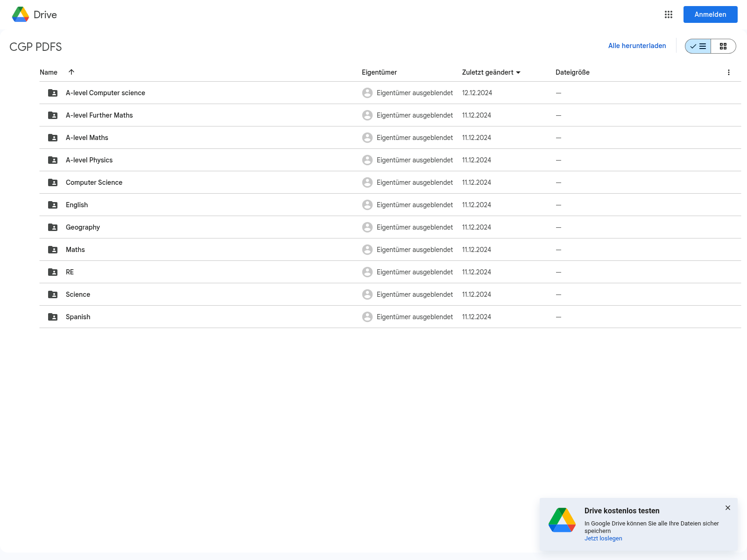The height and width of the screenshot is (560, 747).
Task: Click Alle herunterladen link
Action: 637,46
